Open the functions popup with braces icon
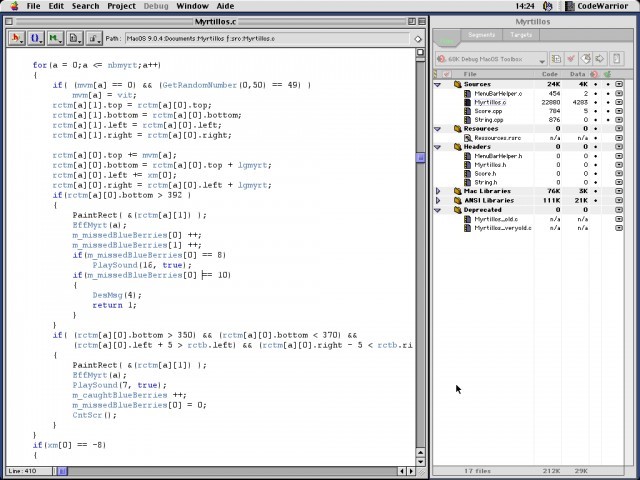Image resolution: width=640 pixels, height=480 pixels. 36,38
